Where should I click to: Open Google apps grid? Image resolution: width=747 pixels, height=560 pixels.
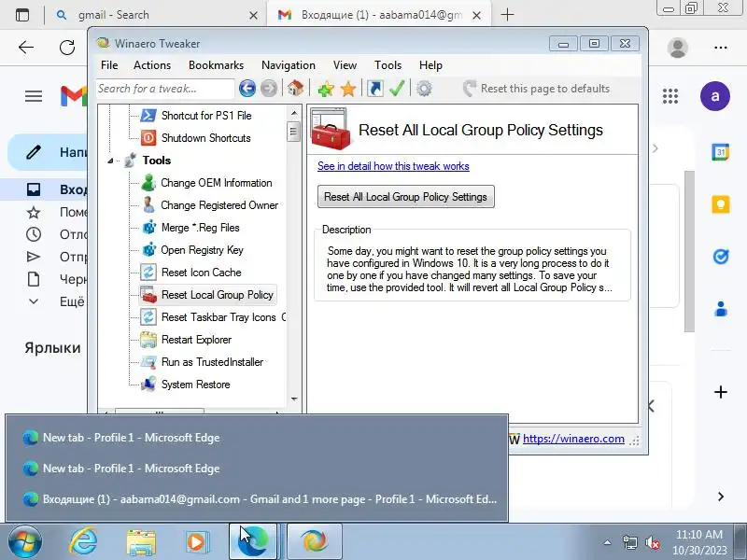point(670,96)
